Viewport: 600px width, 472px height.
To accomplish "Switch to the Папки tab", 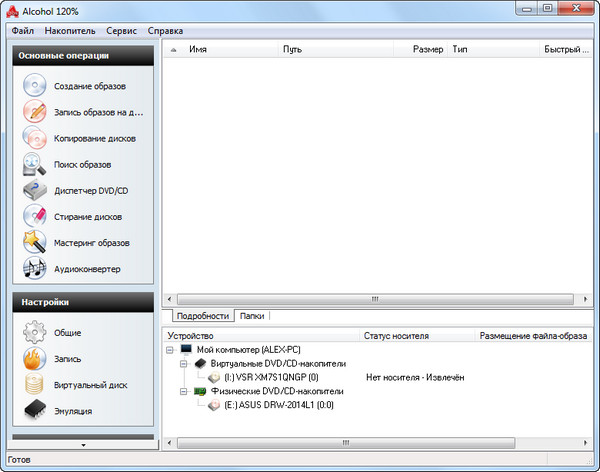I will 252,316.
